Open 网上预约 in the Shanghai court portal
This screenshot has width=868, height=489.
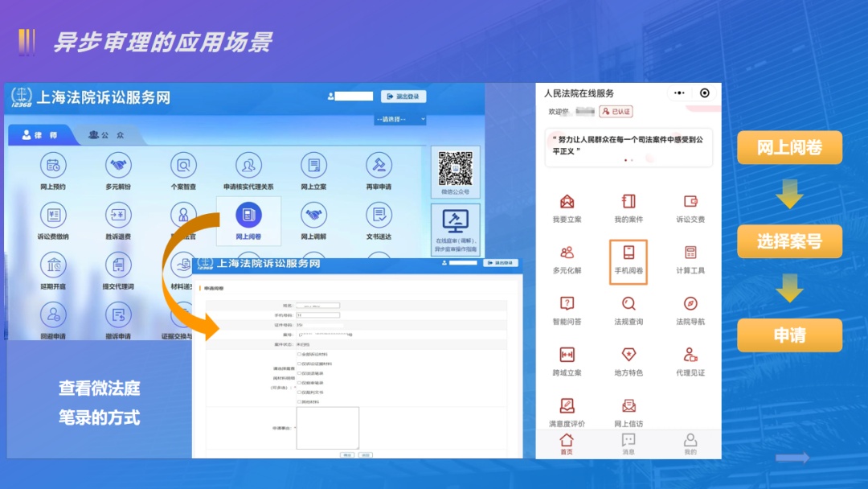(52, 166)
